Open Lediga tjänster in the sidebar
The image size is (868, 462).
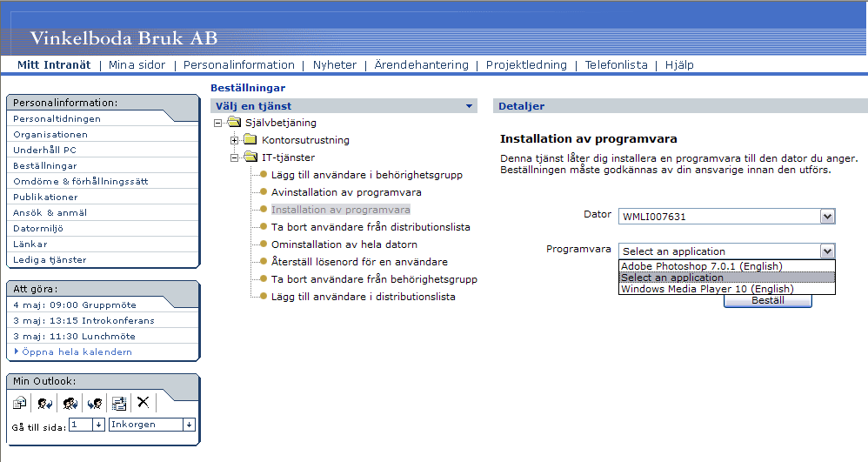click(50, 259)
